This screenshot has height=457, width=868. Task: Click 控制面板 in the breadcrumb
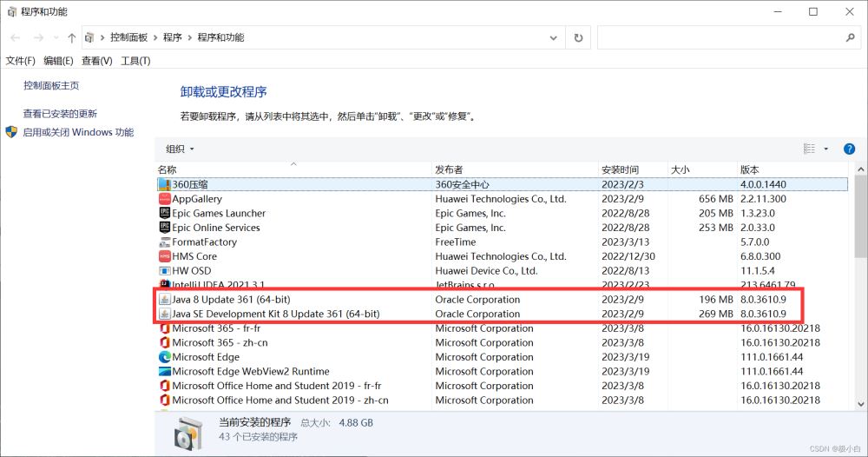pyautogui.click(x=129, y=37)
